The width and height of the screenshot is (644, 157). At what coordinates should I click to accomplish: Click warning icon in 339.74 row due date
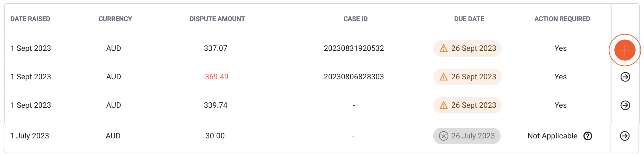[x=443, y=105]
